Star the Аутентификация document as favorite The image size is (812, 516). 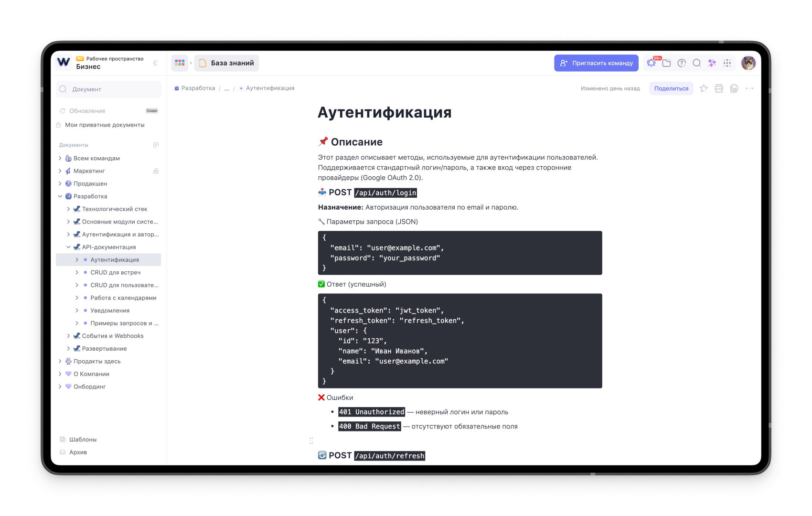pyautogui.click(x=703, y=88)
